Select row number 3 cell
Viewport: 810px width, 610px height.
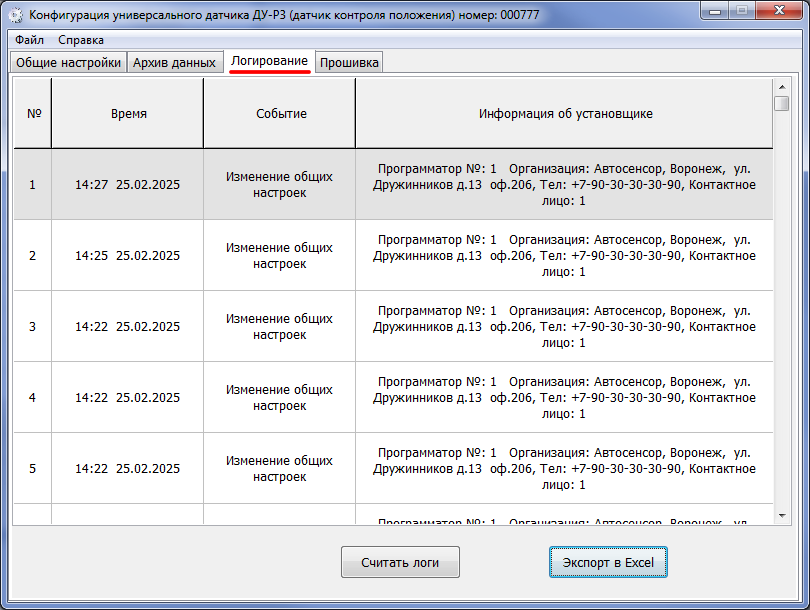(x=33, y=326)
